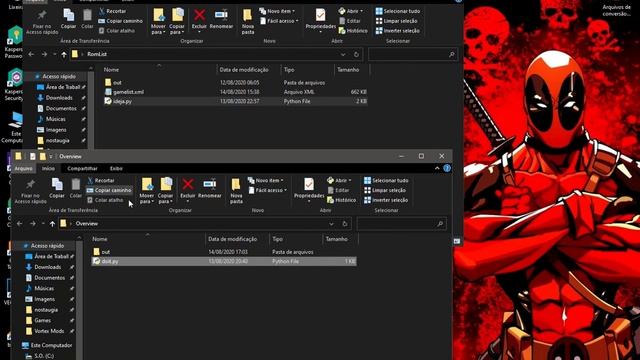This screenshot has height=360, width=640.
Task: Click Renomear in the RomList window ribbon
Action: (x=221, y=19)
